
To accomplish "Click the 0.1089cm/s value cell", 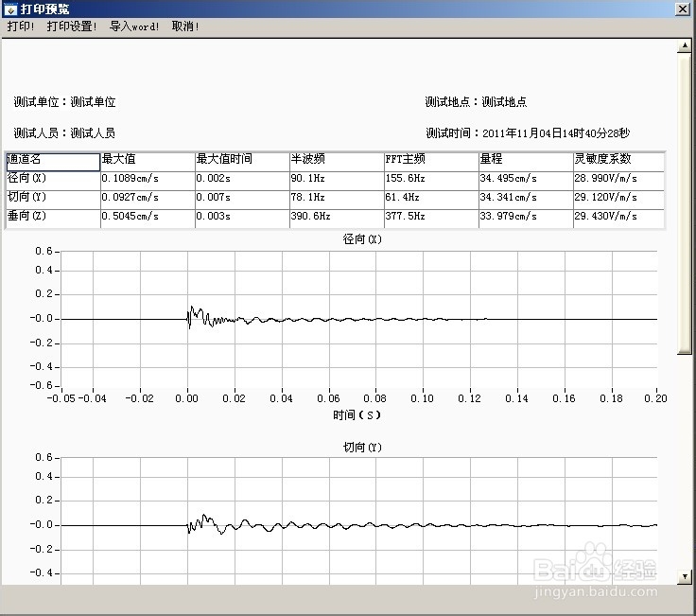I will click(x=148, y=181).
